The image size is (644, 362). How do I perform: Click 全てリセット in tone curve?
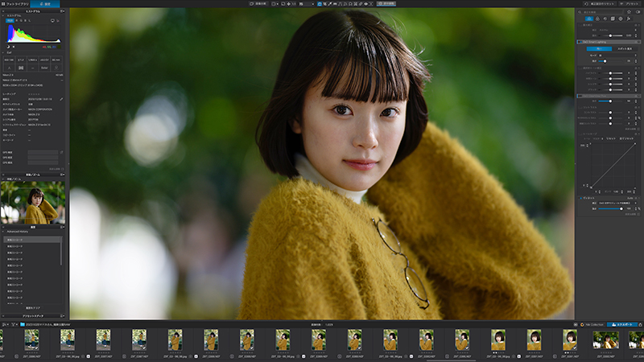[x=626, y=138]
